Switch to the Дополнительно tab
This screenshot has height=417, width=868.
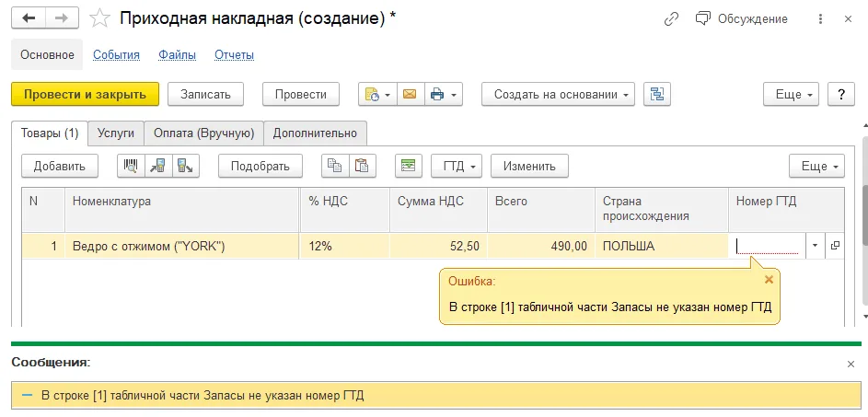(315, 133)
